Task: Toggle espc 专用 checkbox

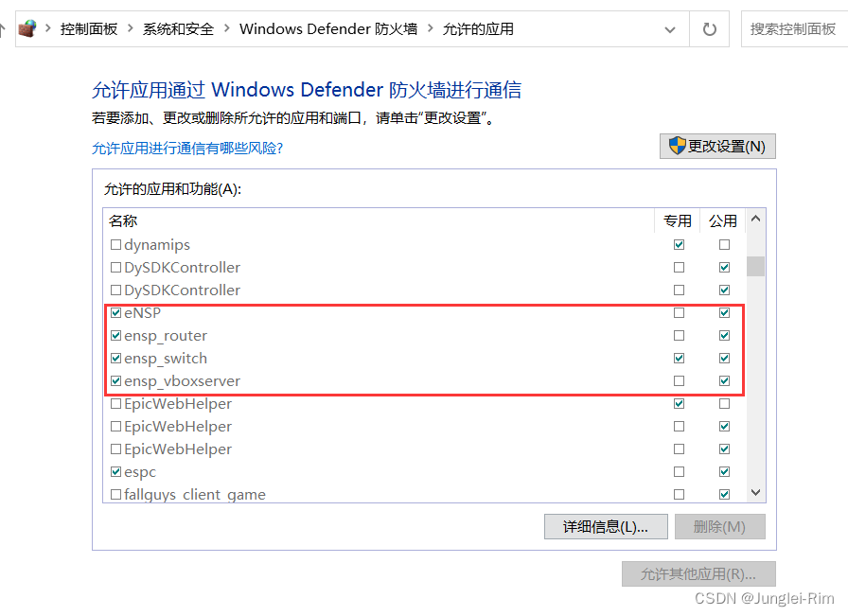Action: point(679,471)
